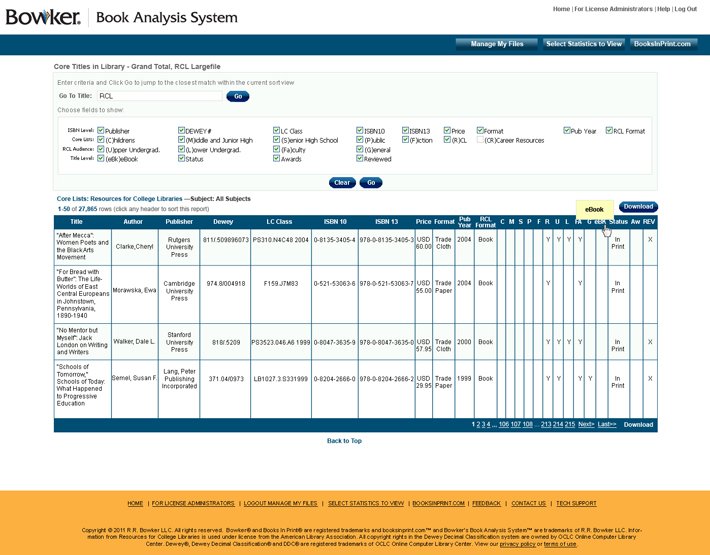Click Home link in top header
The image size is (710, 555).
click(x=561, y=9)
